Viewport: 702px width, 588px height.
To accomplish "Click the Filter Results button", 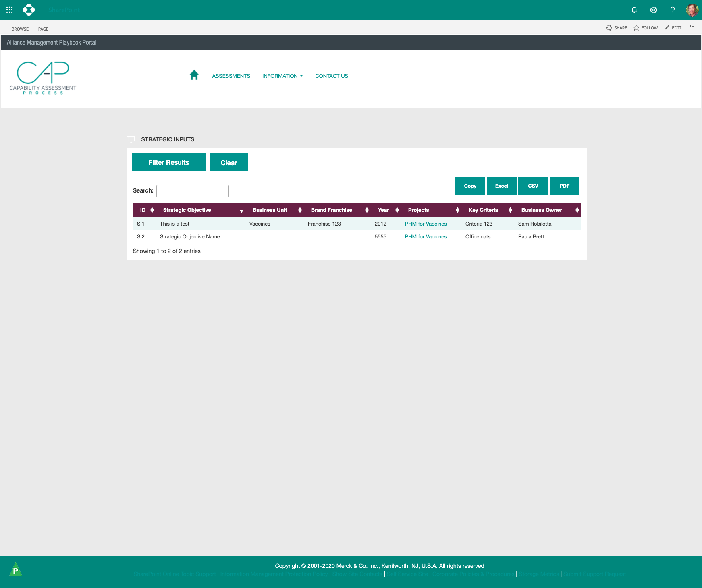I will click(x=168, y=162).
